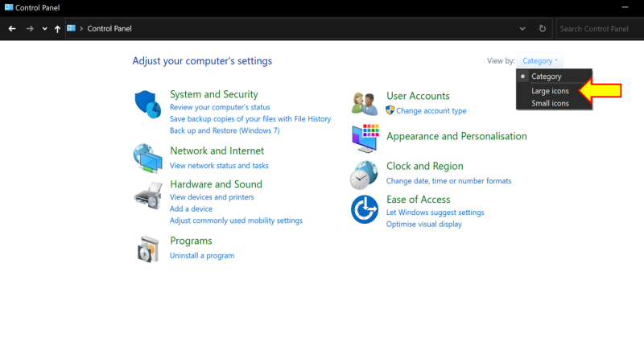Image resolution: width=644 pixels, height=363 pixels.
Task: Open the recent locations dropdown arrow
Action: pos(44,29)
